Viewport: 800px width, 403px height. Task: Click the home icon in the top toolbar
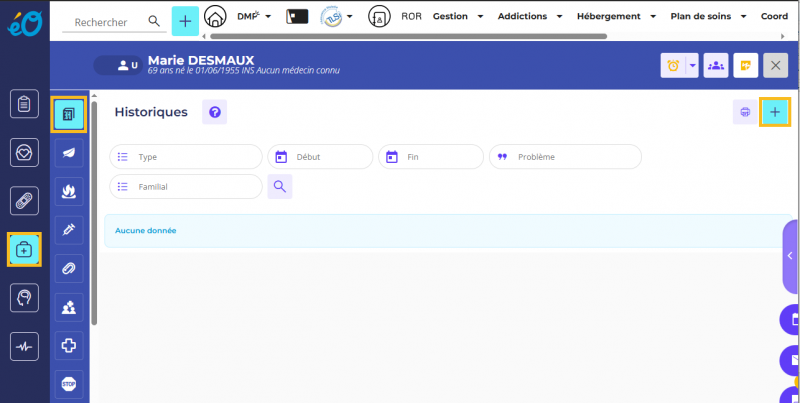pos(215,17)
